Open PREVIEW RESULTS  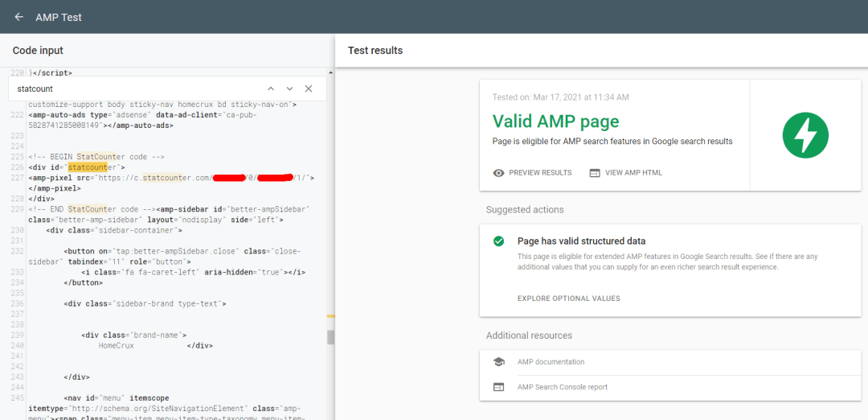[x=540, y=173]
